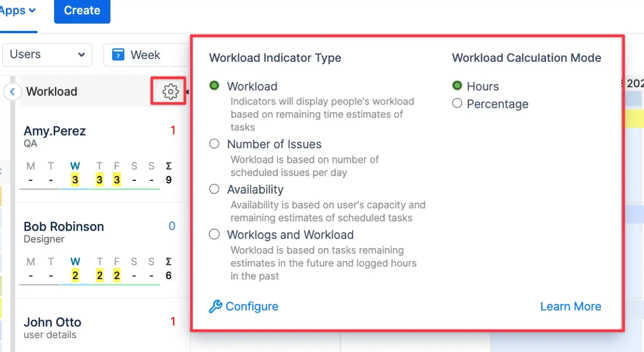Click the blue calendar icon in the Week selector
644x352 pixels.
point(117,55)
